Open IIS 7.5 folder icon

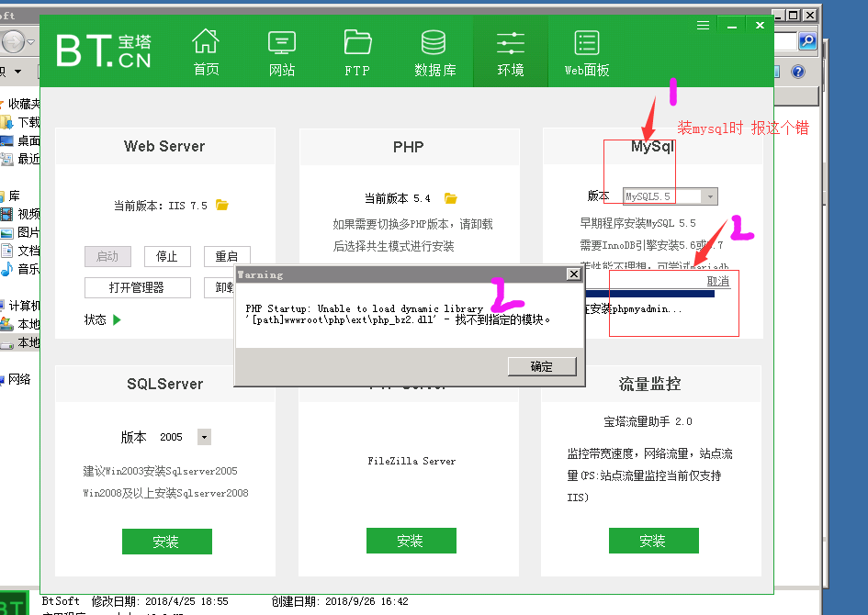coord(222,206)
